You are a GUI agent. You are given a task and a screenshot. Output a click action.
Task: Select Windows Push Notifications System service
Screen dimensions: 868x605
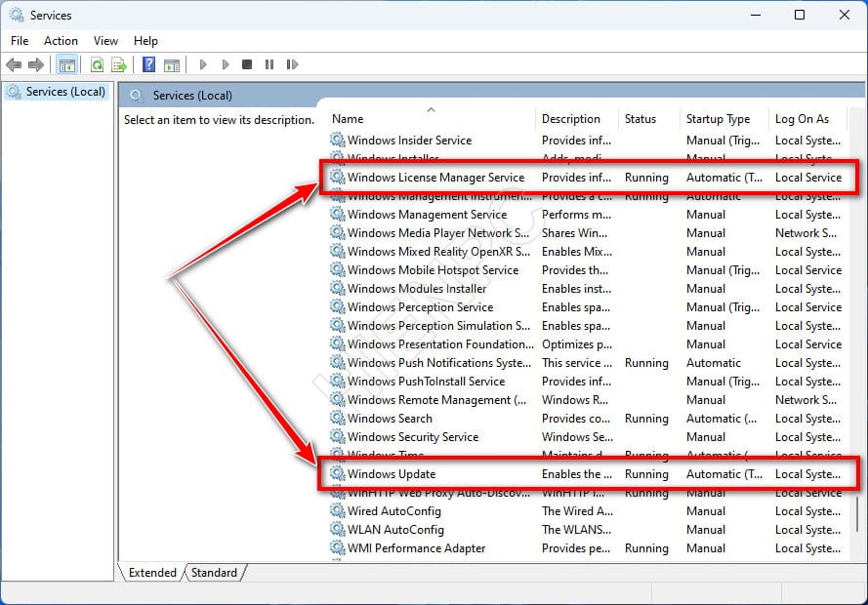[x=587, y=363]
